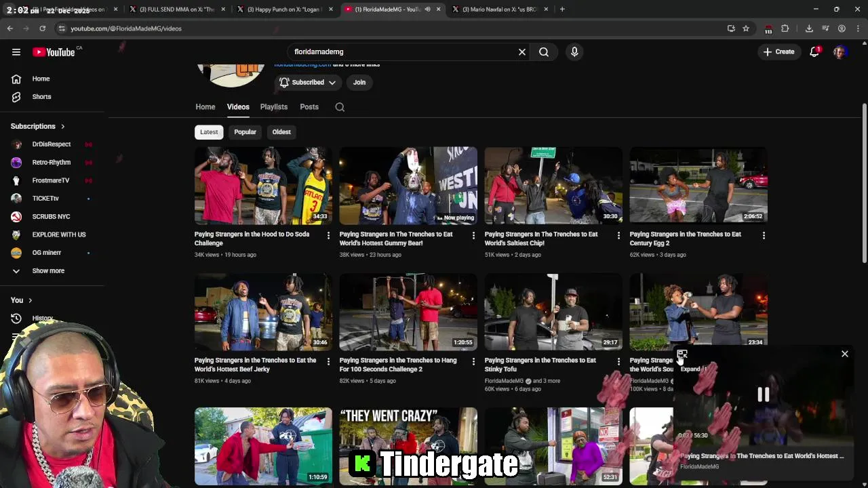Open Soda Challenge video thumbnail

click(263, 185)
